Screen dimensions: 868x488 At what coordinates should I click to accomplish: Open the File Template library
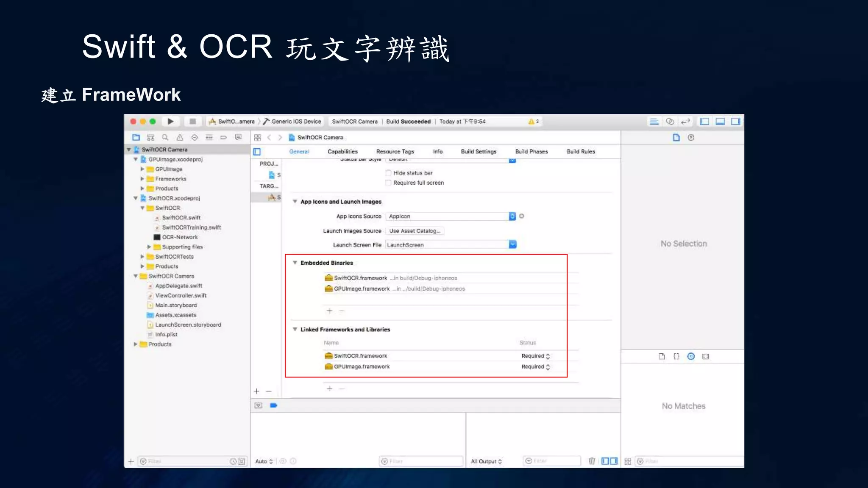coord(662,356)
